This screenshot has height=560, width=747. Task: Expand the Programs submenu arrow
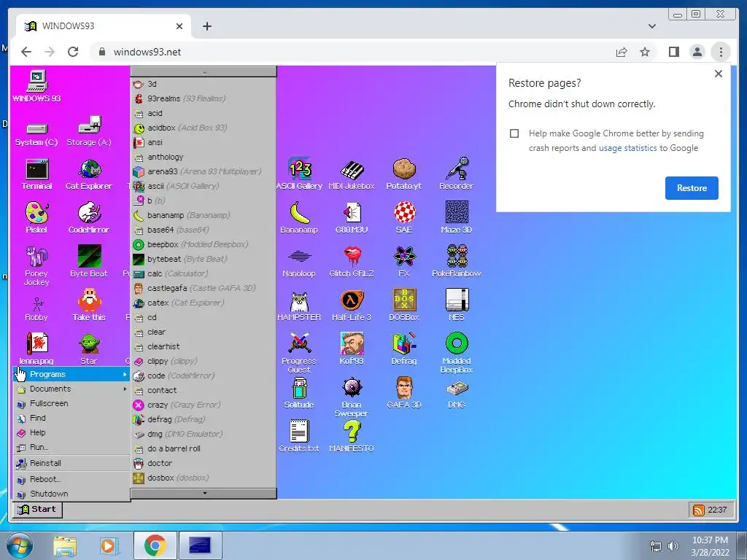click(x=125, y=374)
